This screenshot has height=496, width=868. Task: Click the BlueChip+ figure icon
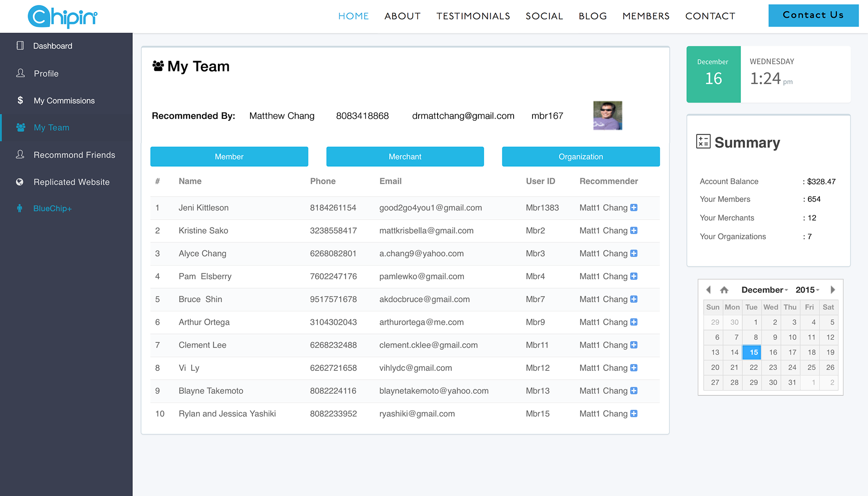[19, 208]
